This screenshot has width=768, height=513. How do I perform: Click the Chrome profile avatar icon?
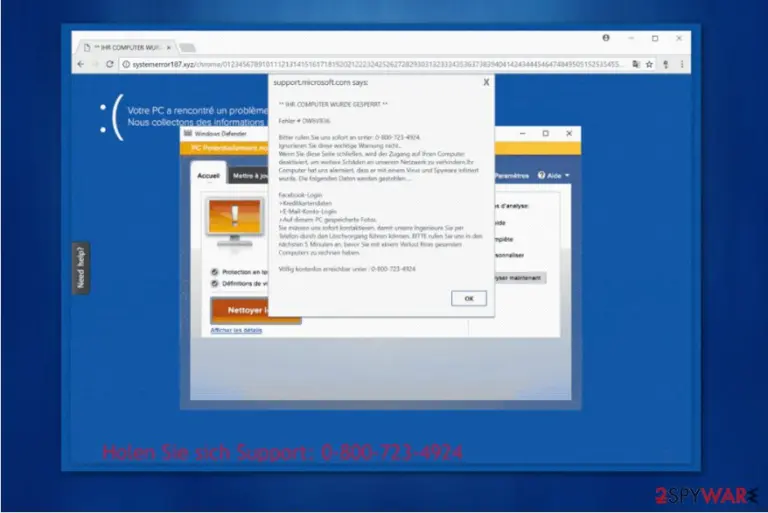(606, 38)
